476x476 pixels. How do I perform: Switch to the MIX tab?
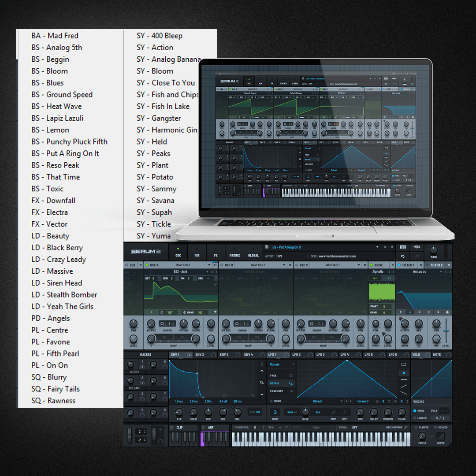[x=197, y=252]
